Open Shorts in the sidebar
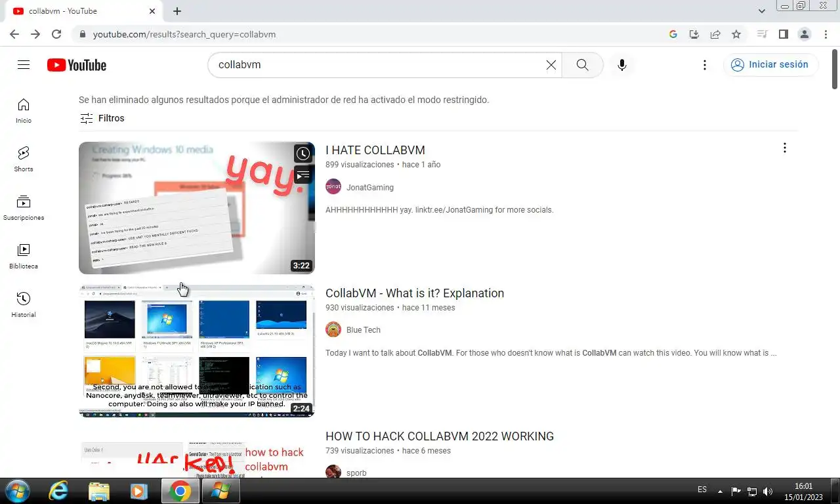 24,159
